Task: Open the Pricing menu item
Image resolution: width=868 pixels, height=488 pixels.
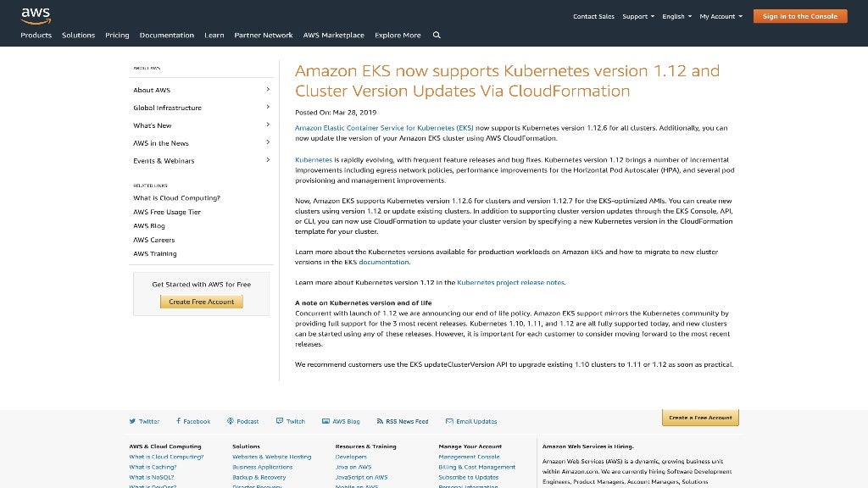Action: click(117, 35)
